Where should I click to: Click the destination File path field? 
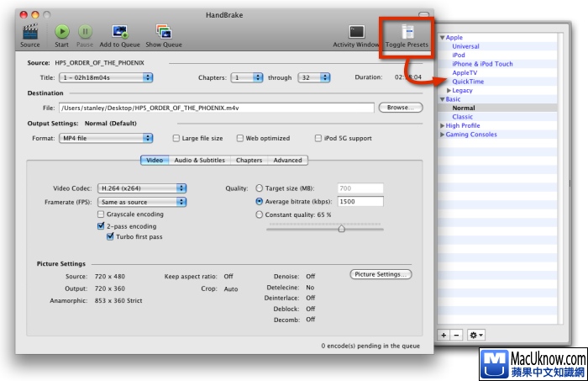217,108
